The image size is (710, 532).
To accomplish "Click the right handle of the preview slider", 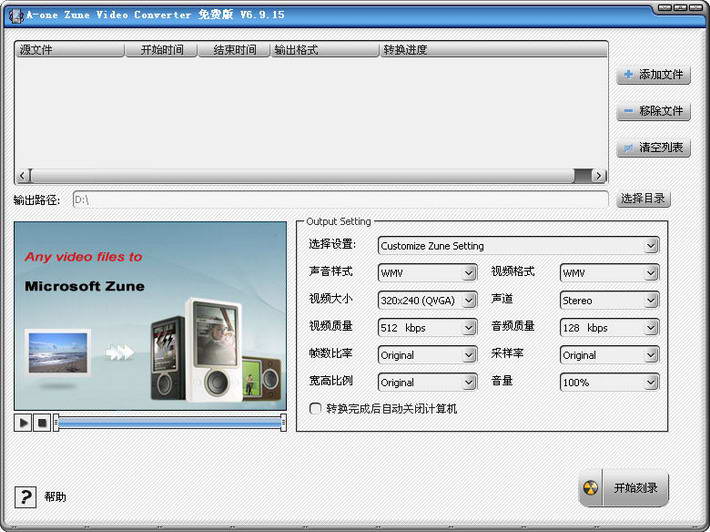I will pyautogui.click(x=283, y=423).
